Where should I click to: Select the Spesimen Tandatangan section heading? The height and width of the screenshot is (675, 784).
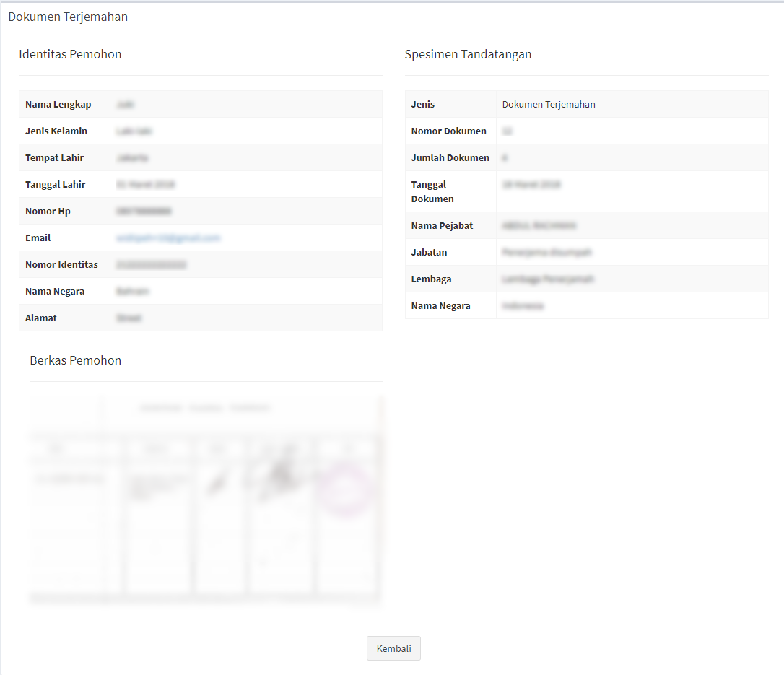tap(468, 54)
